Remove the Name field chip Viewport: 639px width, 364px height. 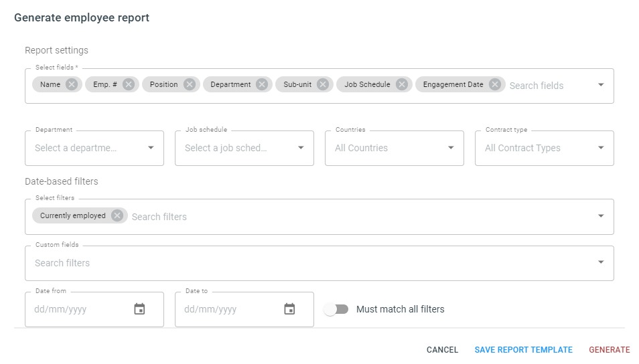(x=72, y=84)
